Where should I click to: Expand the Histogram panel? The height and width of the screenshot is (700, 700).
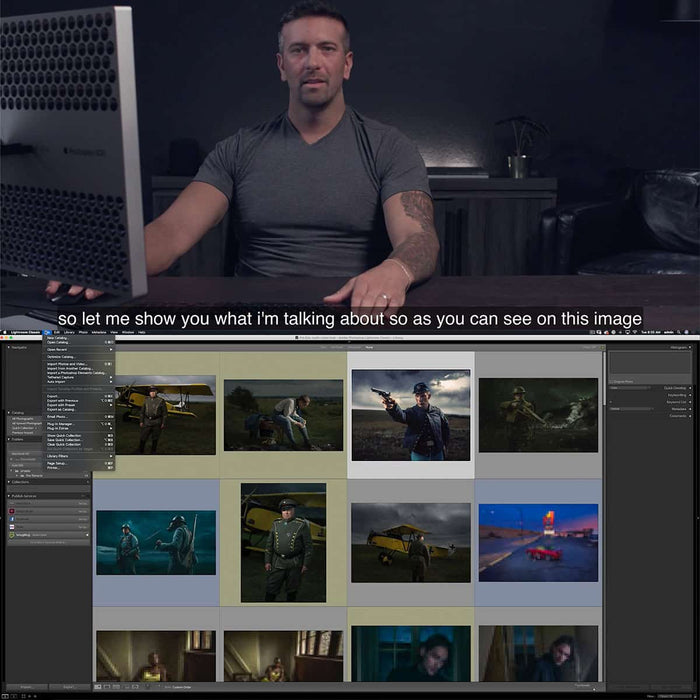pos(691,347)
